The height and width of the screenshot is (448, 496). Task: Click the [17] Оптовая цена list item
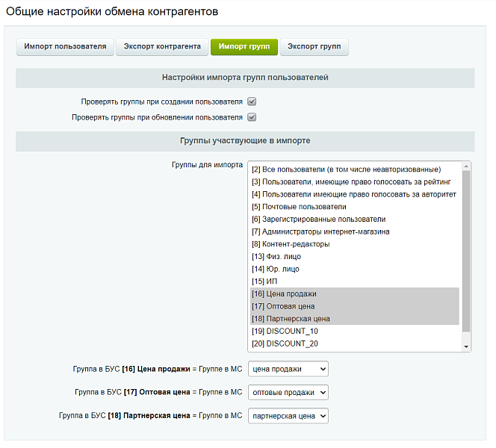point(283,306)
